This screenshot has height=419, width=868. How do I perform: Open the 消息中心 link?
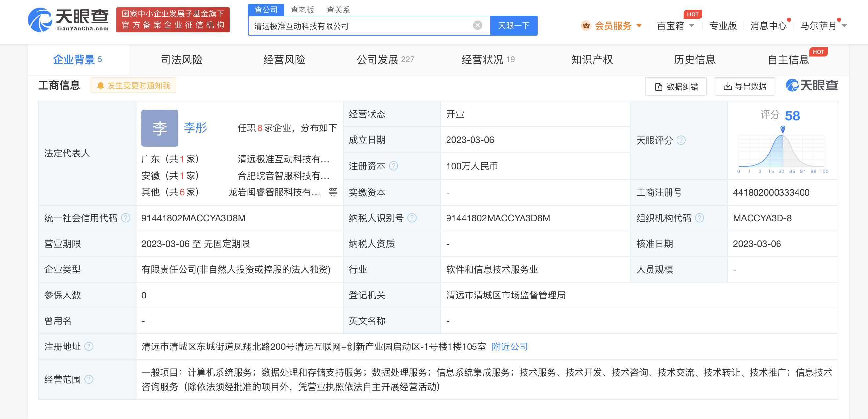click(768, 26)
